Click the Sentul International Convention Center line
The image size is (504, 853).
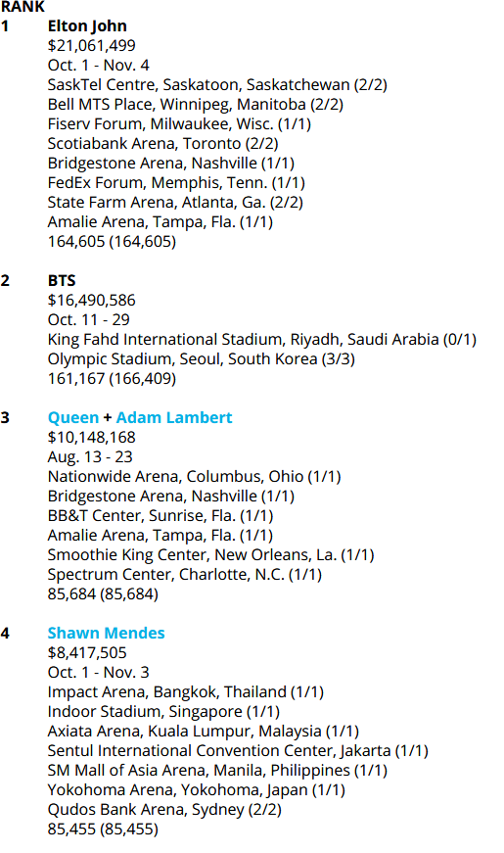click(238, 751)
